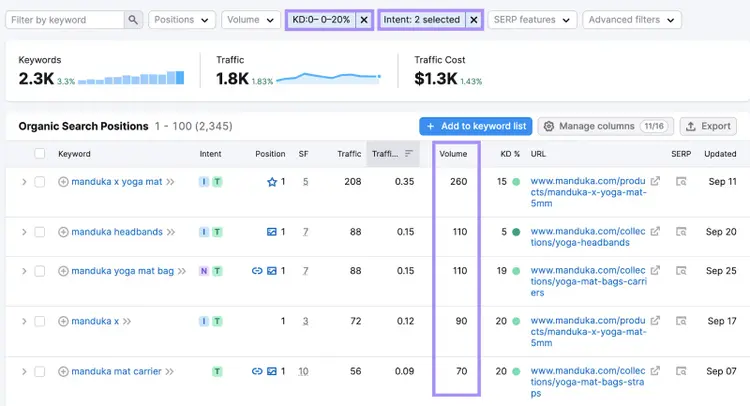Open external link icon for yoga-headbands URL
The image size is (750, 406).
click(655, 231)
